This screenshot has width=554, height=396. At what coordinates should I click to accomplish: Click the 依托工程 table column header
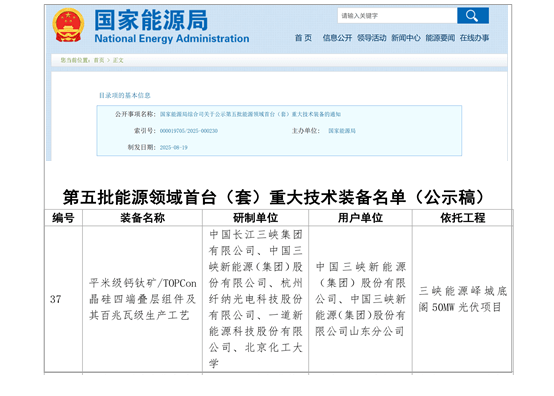click(462, 218)
